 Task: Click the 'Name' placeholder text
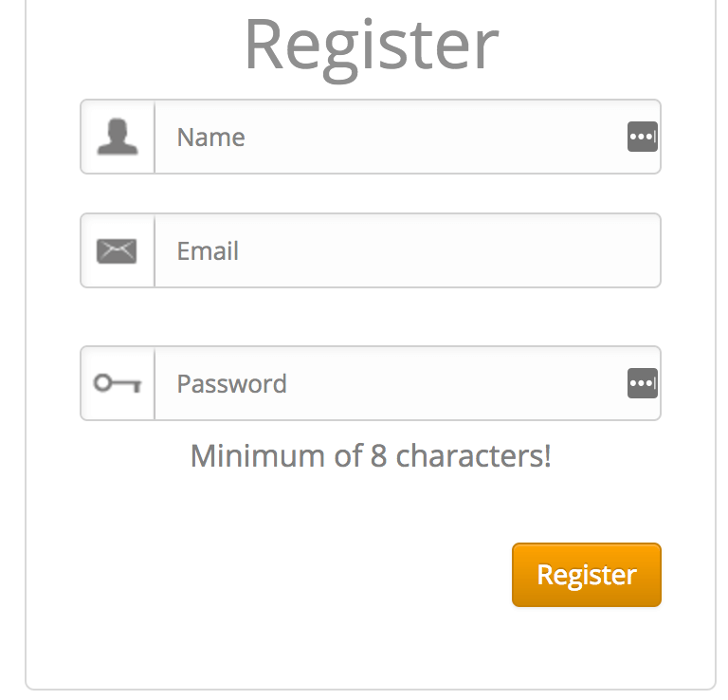pyautogui.click(x=210, y=138)
